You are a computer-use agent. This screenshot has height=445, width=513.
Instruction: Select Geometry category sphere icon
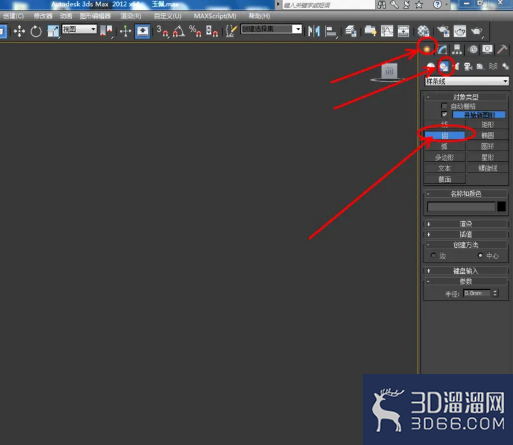[431, 67]
